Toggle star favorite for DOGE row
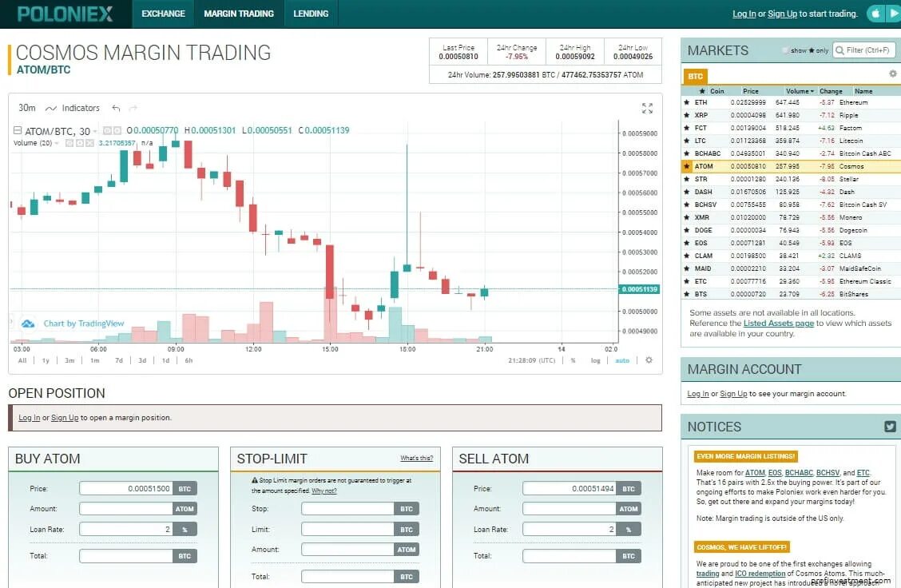901x588 pixels. click(687, 230)
